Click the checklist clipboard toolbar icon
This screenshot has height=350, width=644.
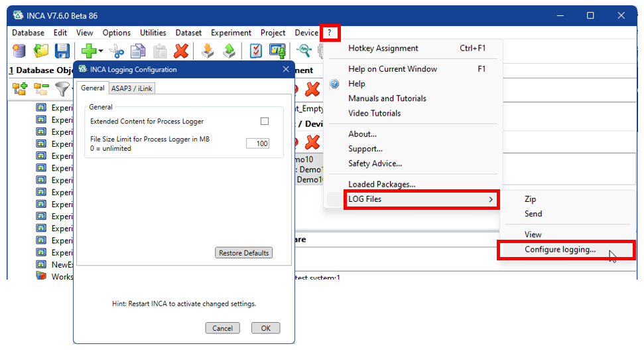255,51
